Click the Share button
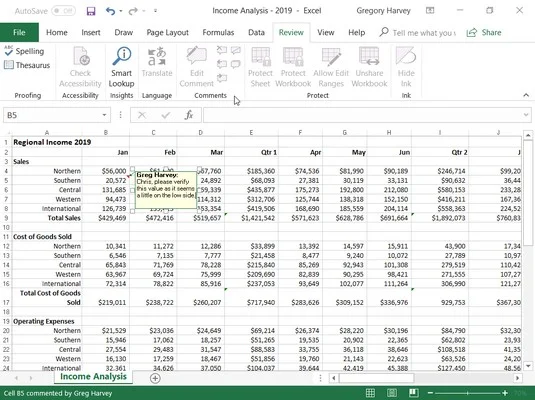The height and width of the screenshot is (400, 535). coord(484,32)
